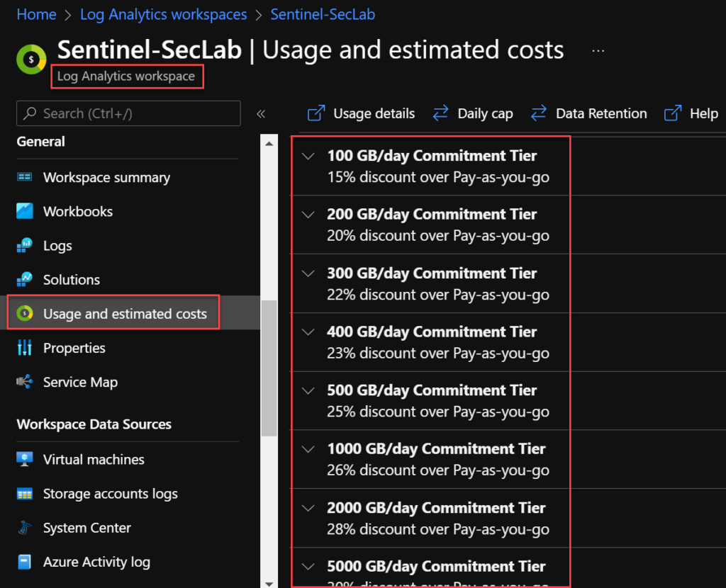This screenshot has height=588, width=726.
Task: Expand the 400 GB/day Commitment Tier
Action: click(308, 332)
